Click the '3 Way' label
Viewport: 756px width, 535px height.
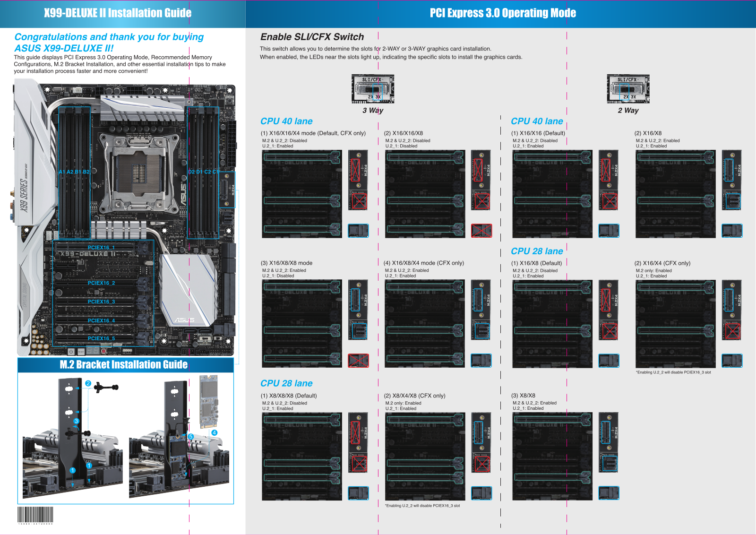373,111
